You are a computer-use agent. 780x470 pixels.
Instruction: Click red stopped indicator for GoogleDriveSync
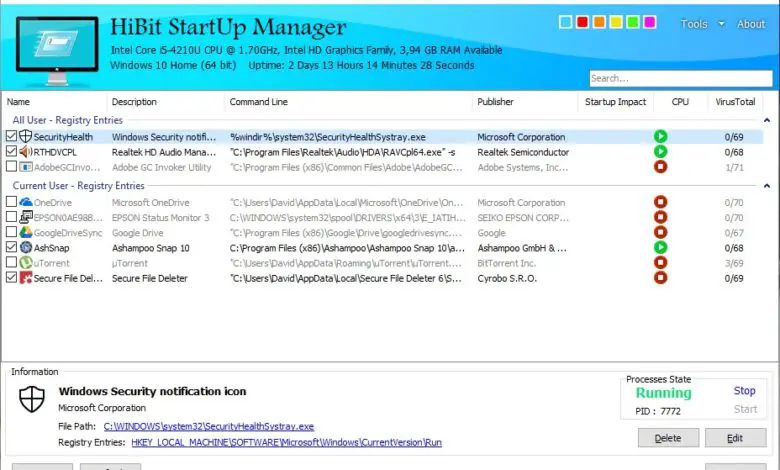[x=660, y=232]
